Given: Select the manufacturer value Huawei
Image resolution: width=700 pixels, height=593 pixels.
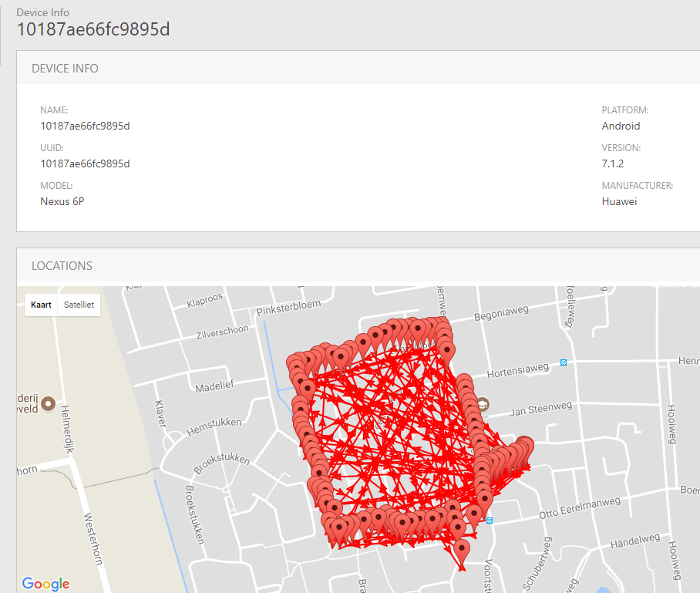Looking at the screenshot, I should [619, 201].
